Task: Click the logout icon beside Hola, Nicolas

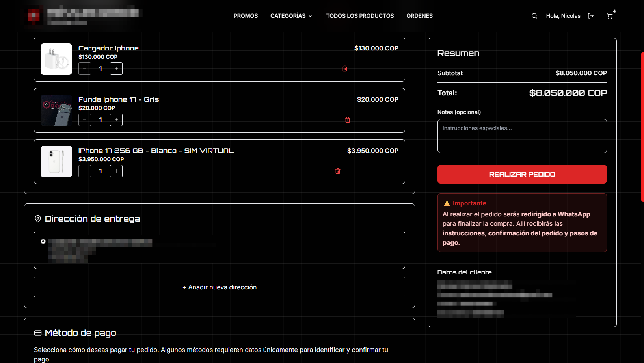Action: click(x=590, y=16)
